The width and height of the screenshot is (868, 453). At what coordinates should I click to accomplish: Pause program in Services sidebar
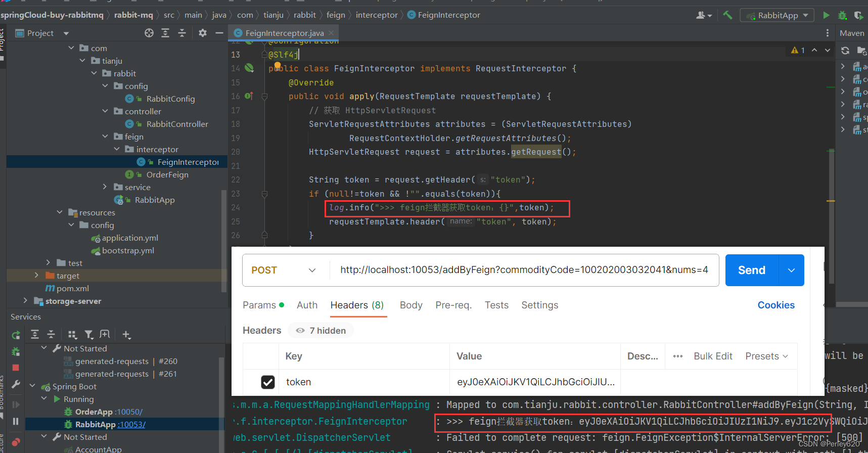click(x=16, y=421)
